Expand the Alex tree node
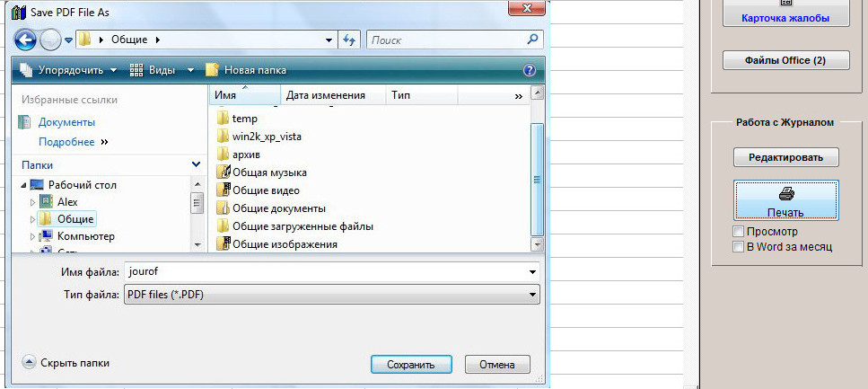 [32, 202]
